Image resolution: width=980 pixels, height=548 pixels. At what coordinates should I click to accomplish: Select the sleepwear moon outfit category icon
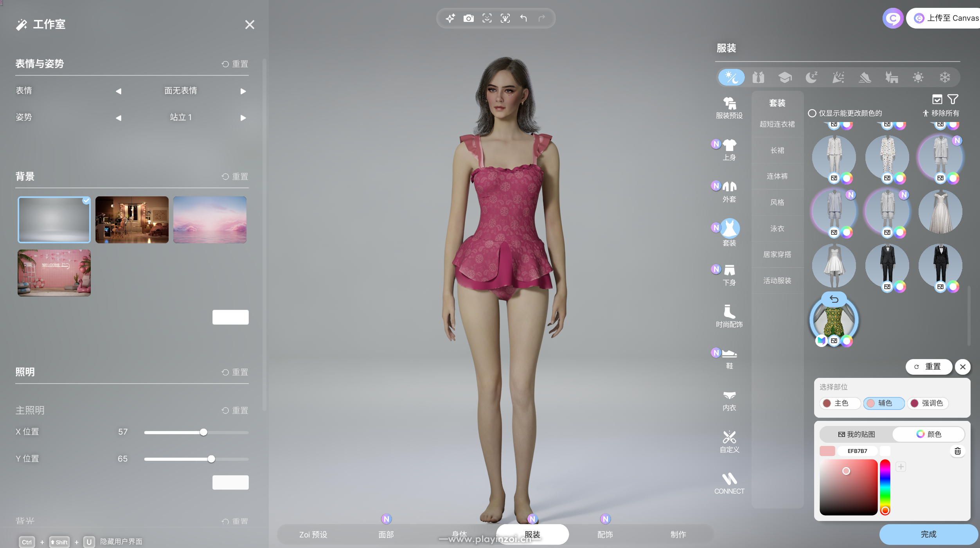(811, 77)
